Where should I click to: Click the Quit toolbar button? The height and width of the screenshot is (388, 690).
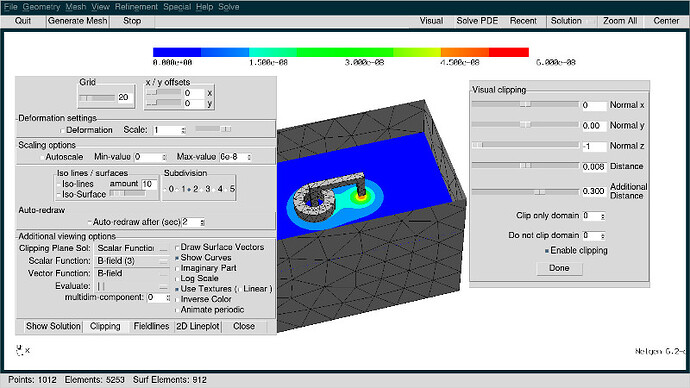coord(23,21)
